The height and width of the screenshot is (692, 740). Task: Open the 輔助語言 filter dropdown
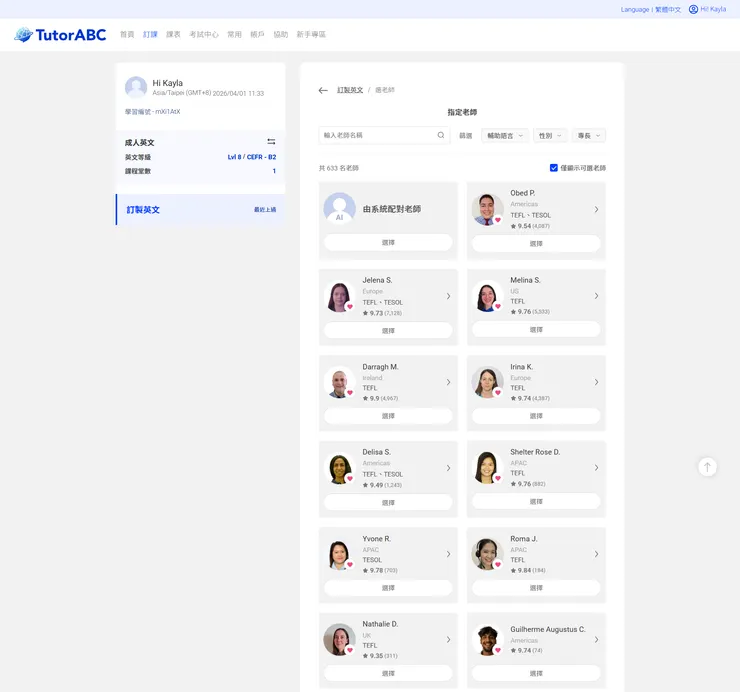pos(505,135)
